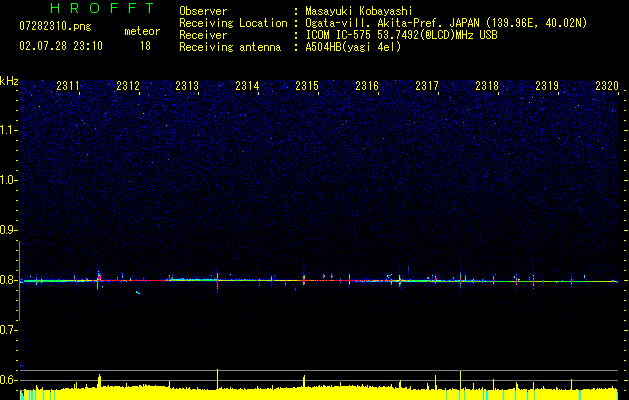This screenshot has height=400, width=629.
Task: Click the 2313 time marker
Action: (x=187, y=86)
